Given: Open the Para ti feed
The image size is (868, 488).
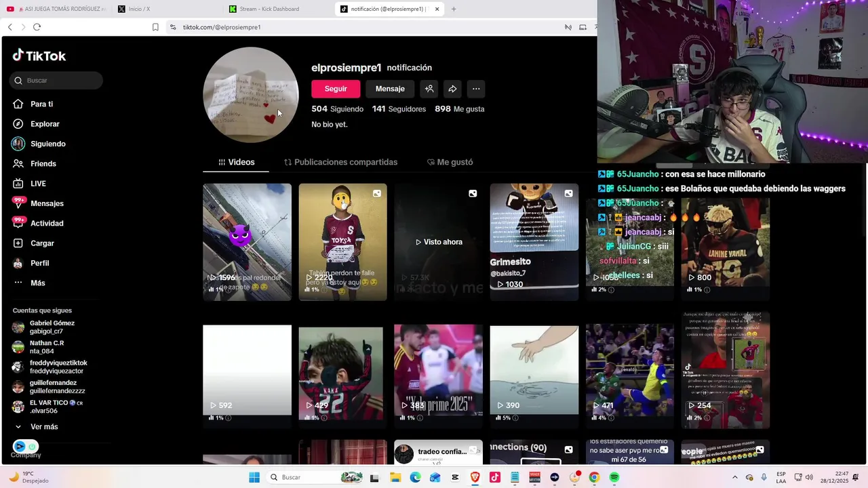Looking at the screenshot, I should (x=41, y=104).
